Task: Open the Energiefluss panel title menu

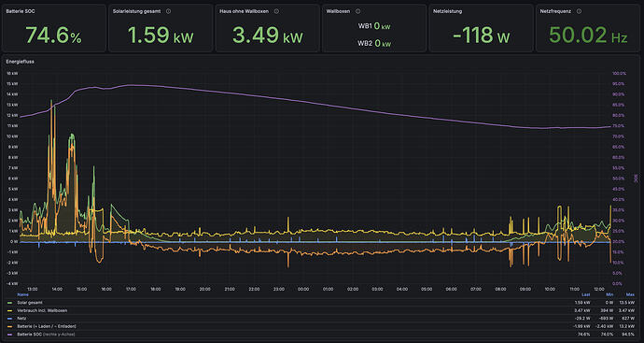Action: pos(20,62)
